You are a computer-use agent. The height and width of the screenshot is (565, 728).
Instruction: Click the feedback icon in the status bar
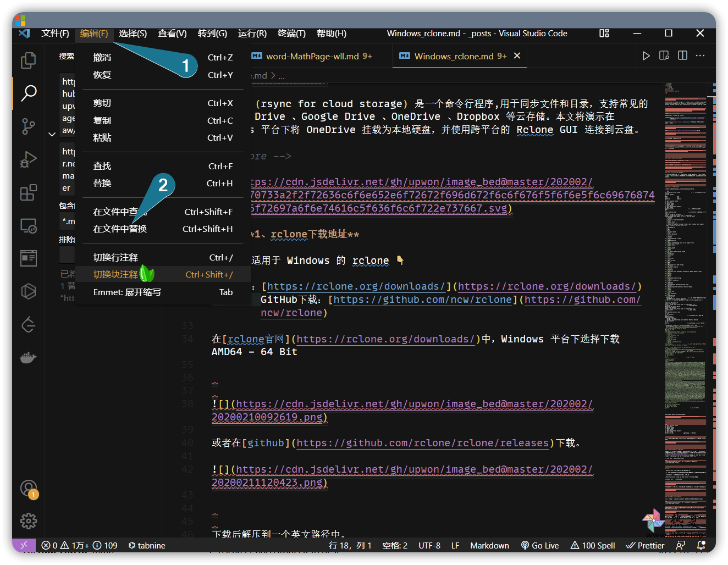(x=680, y=545)
